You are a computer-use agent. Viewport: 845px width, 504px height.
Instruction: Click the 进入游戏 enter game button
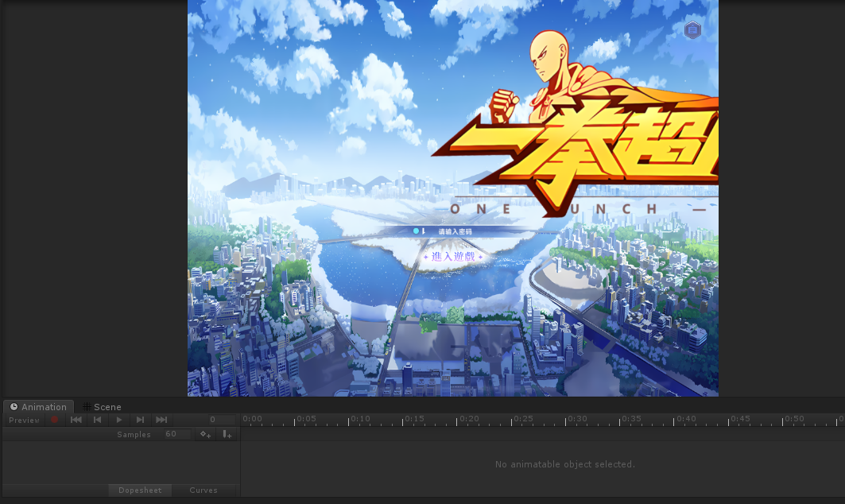[453, 257]
